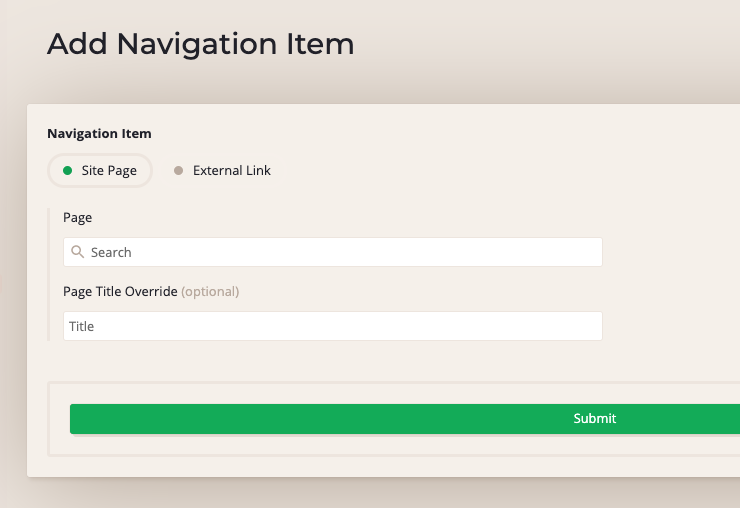740x508 pixels.
Task: Select the Site Page radio option
Action: click(x=100, y=171)
